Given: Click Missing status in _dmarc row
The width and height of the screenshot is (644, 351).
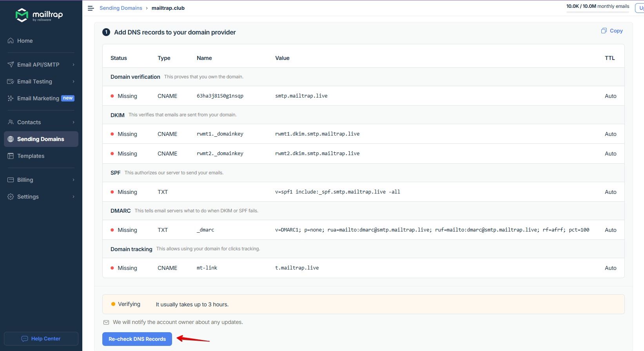Looking at the screenshot, I should pyautogui.click(x=127, y=230).
